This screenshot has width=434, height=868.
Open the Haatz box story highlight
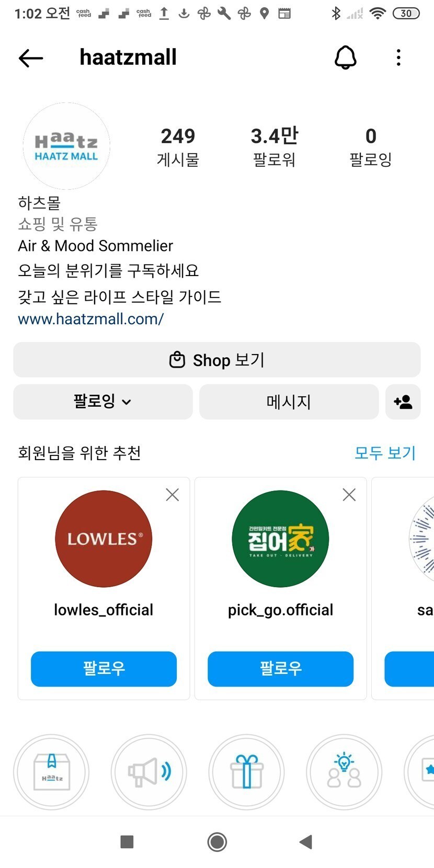click(x=51, y=772)
